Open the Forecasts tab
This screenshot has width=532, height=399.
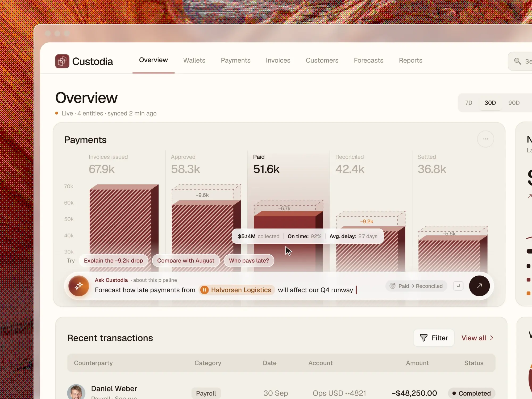coord(369,60)
